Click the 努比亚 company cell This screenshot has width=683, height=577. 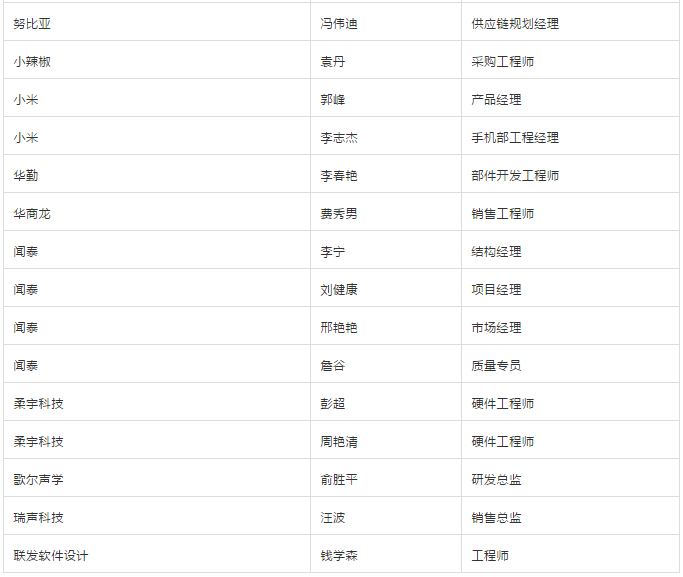pos(32,23)
